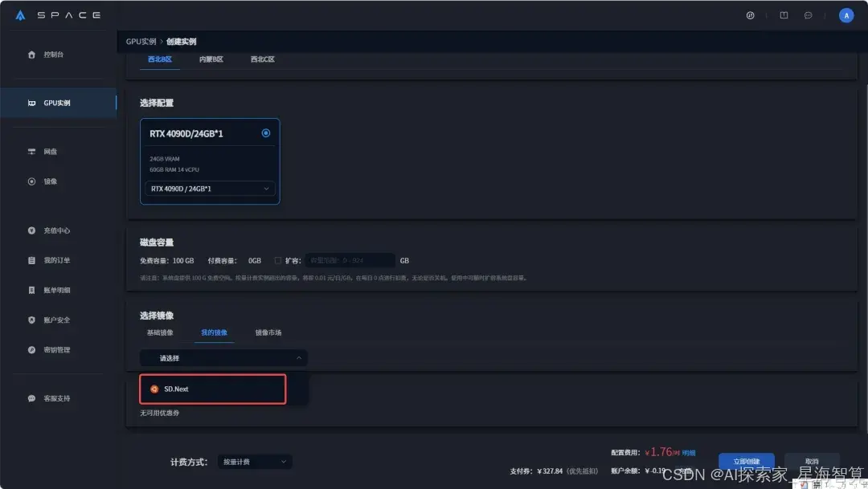Open the 网盘 drive icon
Image resolution: width=868 pixels, height=489 pixels.
[x=31, y=152]
